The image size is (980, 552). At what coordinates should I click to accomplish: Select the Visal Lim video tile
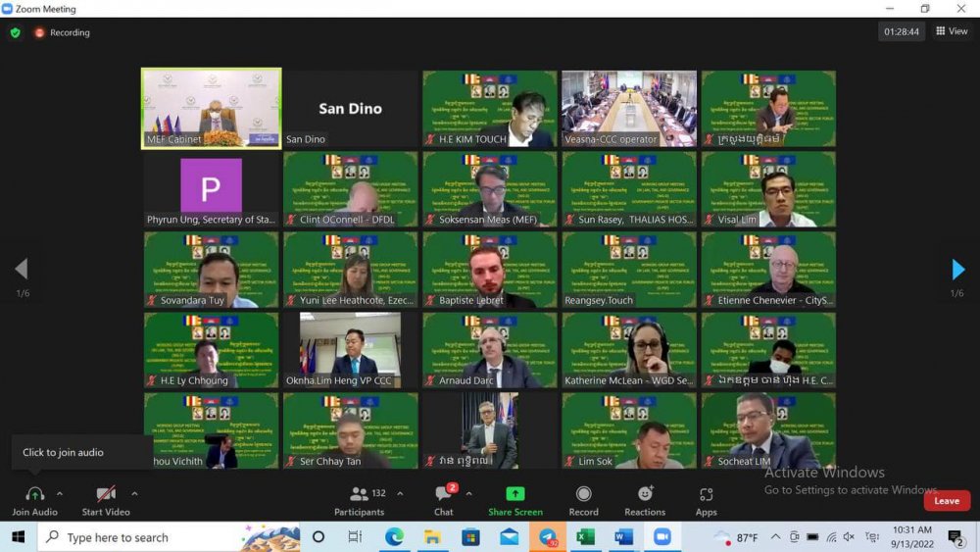coord(768,189)
